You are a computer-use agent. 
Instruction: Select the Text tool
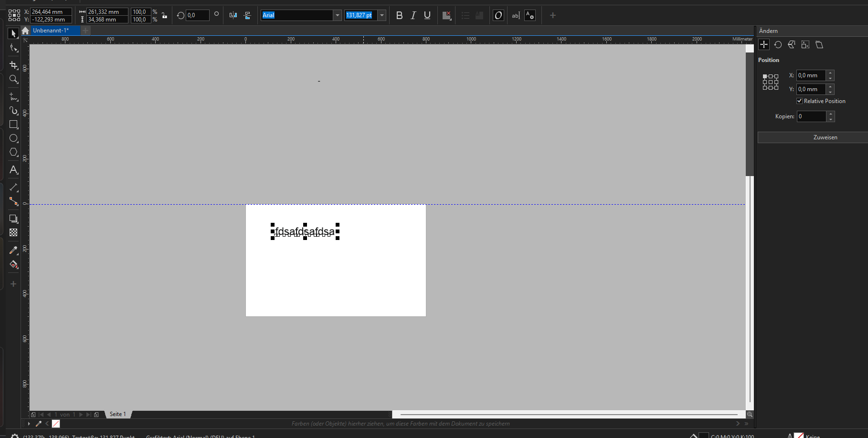[13, 170]
